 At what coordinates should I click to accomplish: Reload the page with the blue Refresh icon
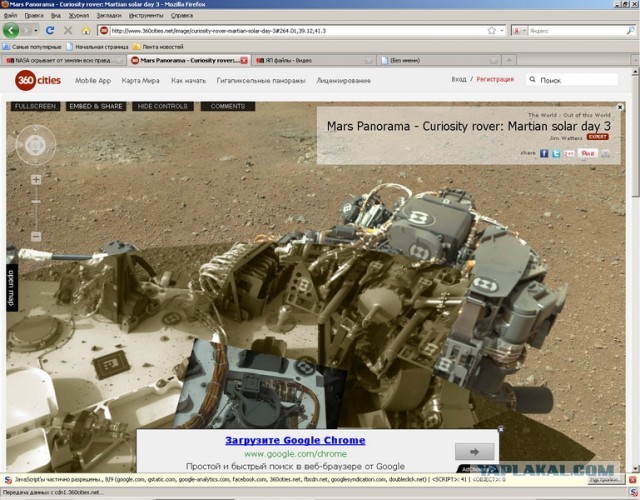tap(50, 30)
